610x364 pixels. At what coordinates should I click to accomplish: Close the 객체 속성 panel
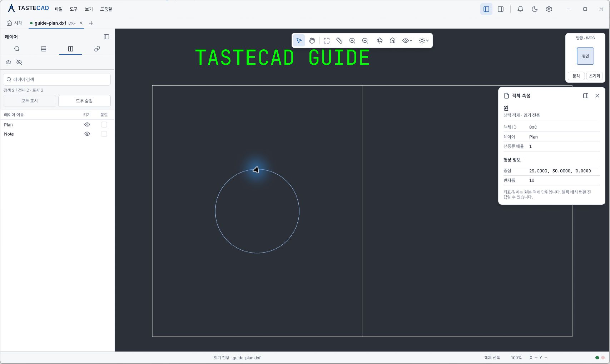pos(597,96)
